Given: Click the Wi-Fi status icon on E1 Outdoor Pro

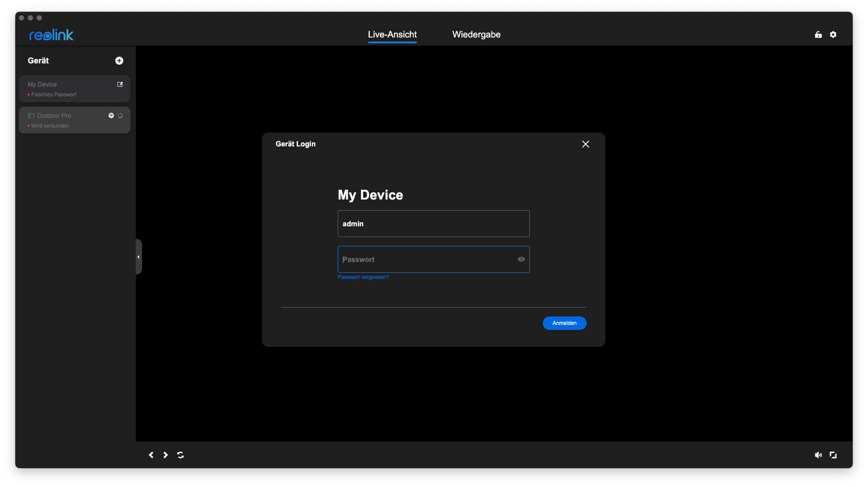Looking at the screenshot, I should (x=111, y=116).
